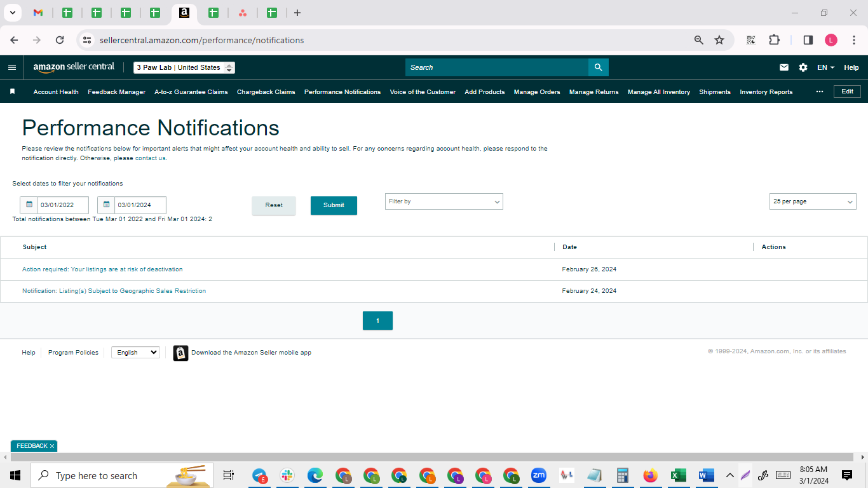The width and height of the screenshot is (868, 488).
Task: Click the Amazon Seller Central logo
Action: tap(74, 67)
